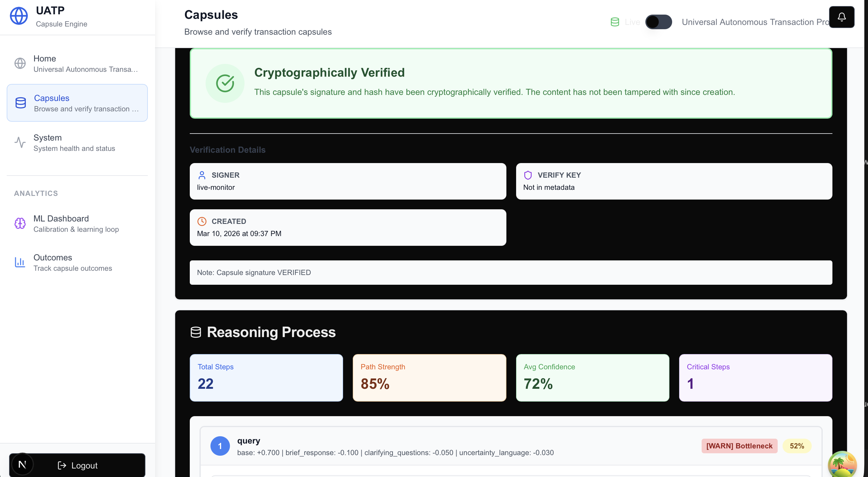Click the WARN Bottleneck label
868x477 pixels.
pyautogui.click(x=739, y=446)
